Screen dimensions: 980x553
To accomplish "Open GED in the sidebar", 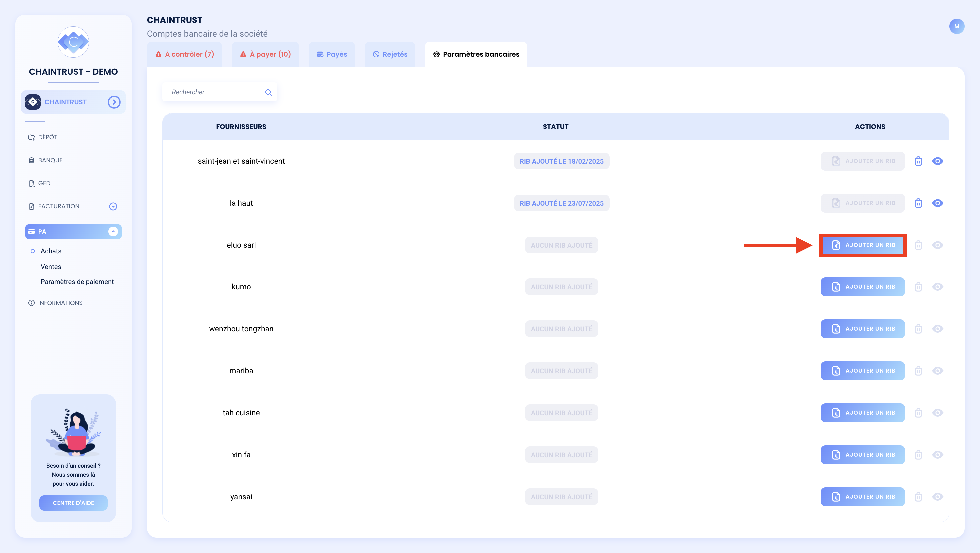I will point(39,183).
